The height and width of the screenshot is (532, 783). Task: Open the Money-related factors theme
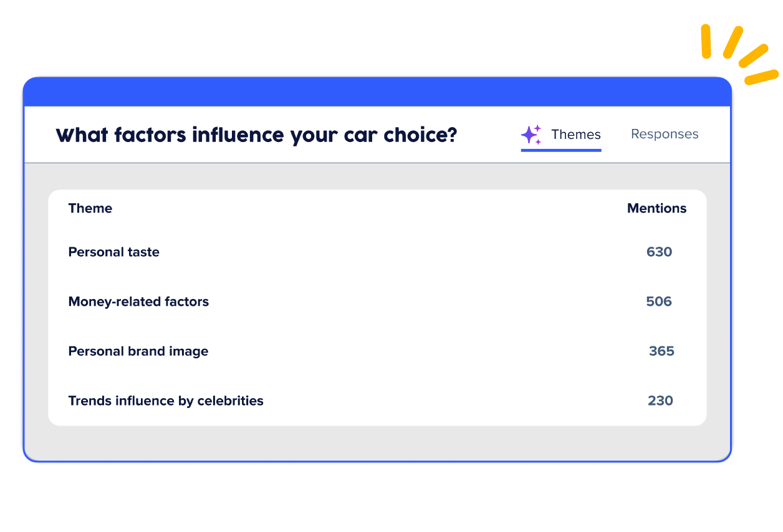click(x=138, y=302)
